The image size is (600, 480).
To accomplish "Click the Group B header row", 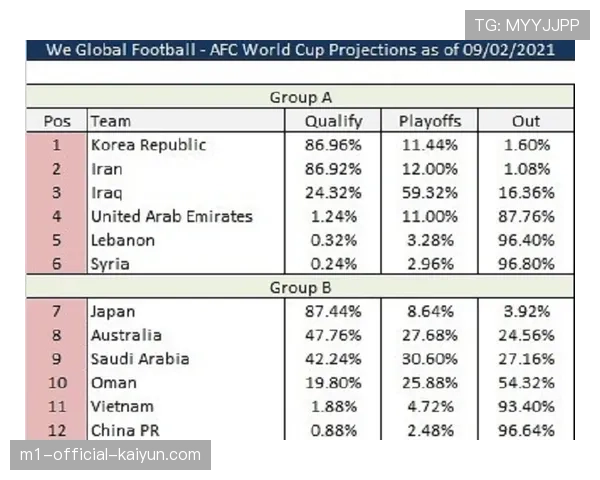I will click(300, 288).
